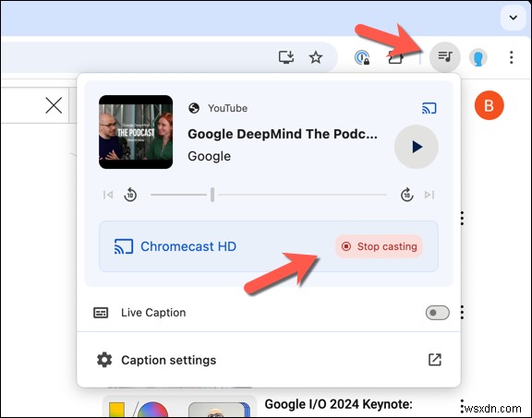Click the YouTube source label
532x418 pixels.
(227, 108)
